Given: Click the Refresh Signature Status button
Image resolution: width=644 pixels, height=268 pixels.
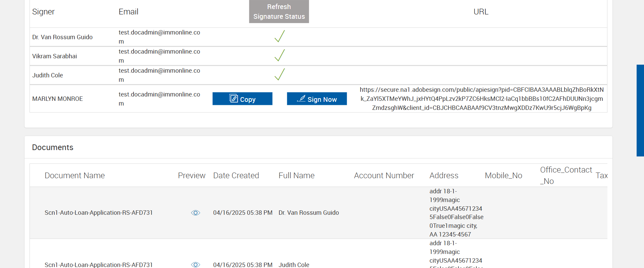Looking at the screenshot, I should click(279, 12).
